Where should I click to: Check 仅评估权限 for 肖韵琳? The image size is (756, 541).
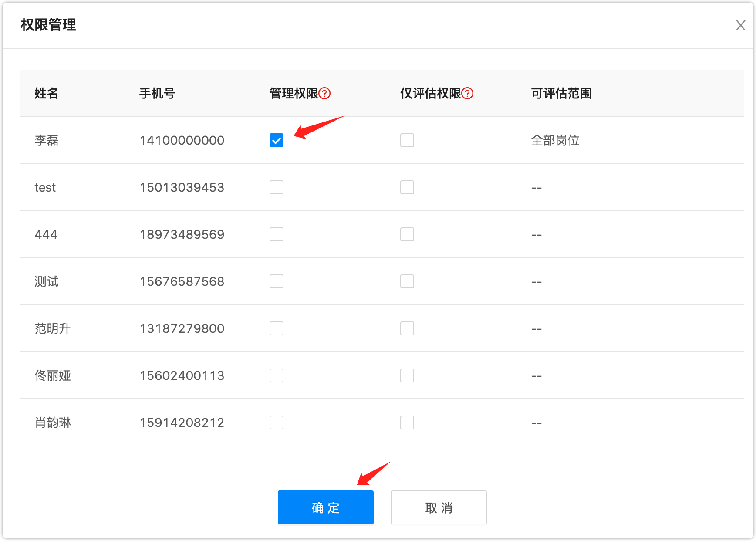click(407, 423)
